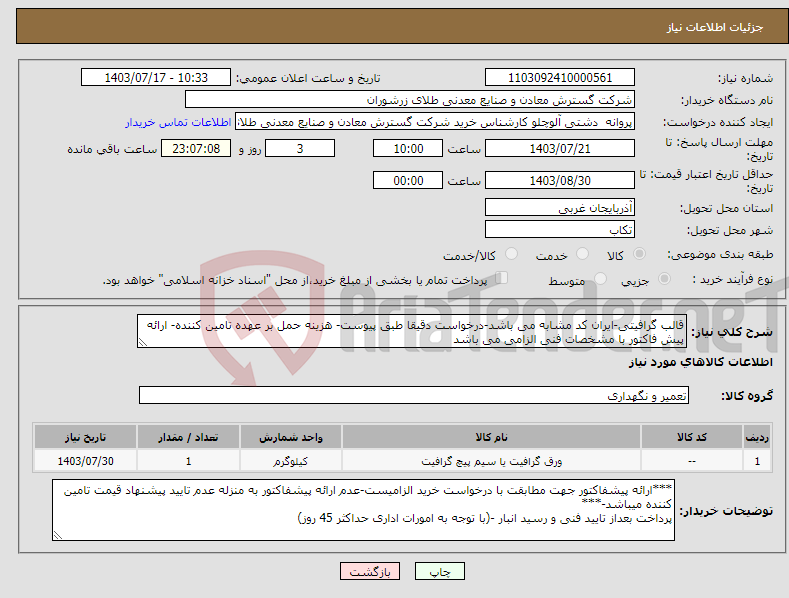Click the item code cell showing --
This screenshot has height=598, width=789.
691,461
